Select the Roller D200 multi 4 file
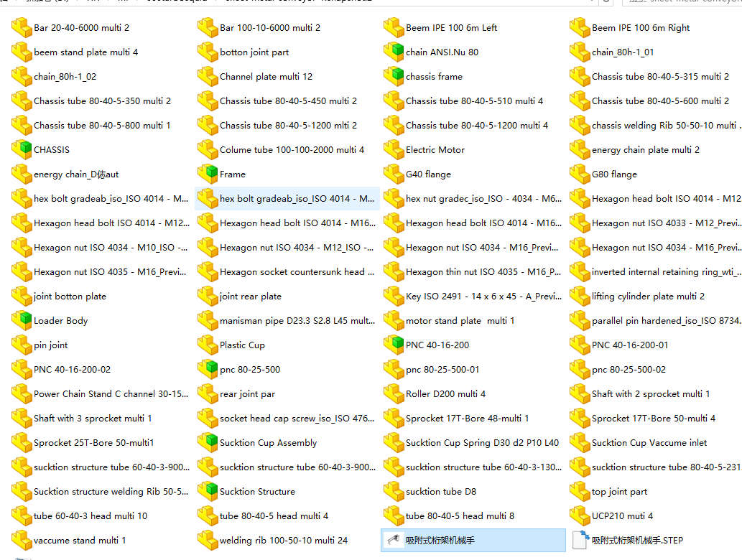 coord(445,394)
